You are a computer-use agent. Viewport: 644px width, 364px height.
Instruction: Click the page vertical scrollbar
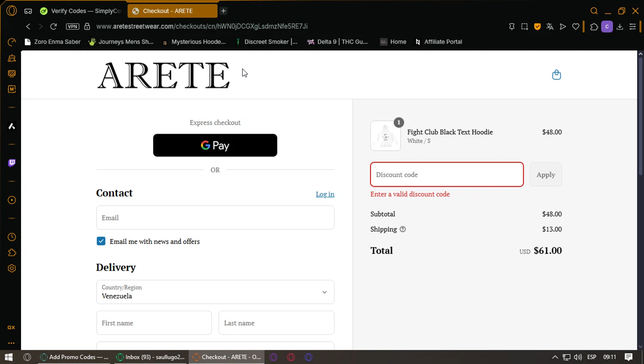[641, 116]
